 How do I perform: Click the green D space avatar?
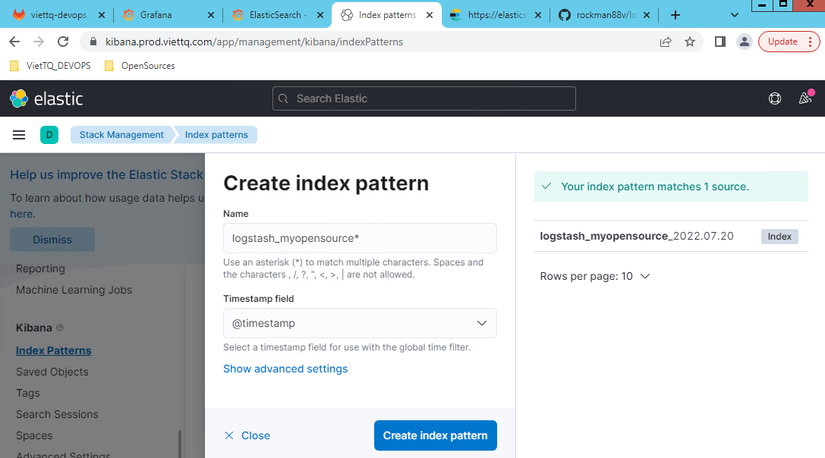(x=49, y=135)
